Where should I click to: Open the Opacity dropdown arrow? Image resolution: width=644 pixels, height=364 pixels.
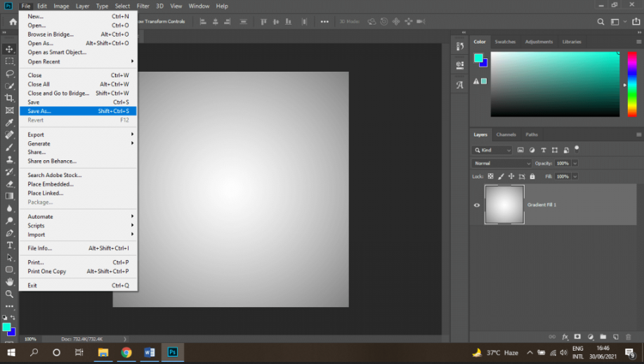coord(575,164)
